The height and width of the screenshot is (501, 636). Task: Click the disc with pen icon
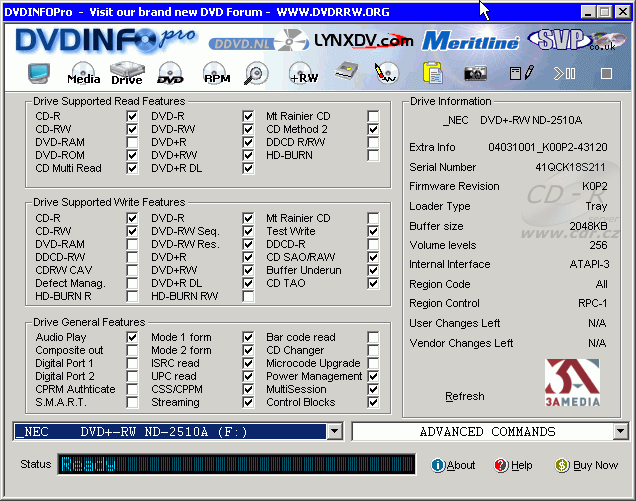pyautogui.click(x=386, y=73)
